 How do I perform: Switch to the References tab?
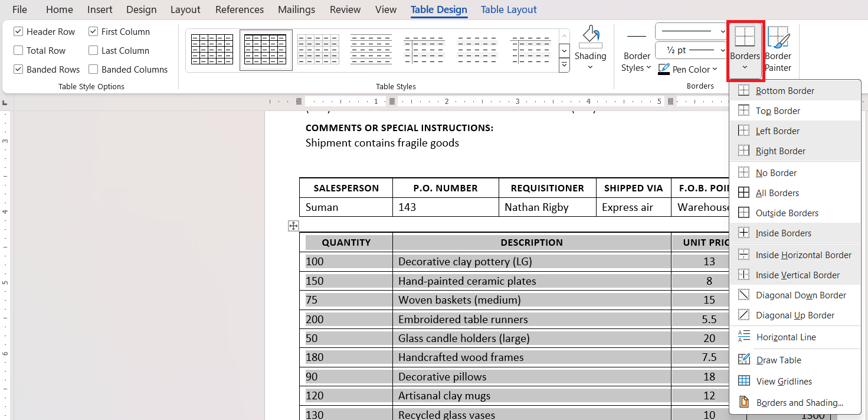[240, 9]
